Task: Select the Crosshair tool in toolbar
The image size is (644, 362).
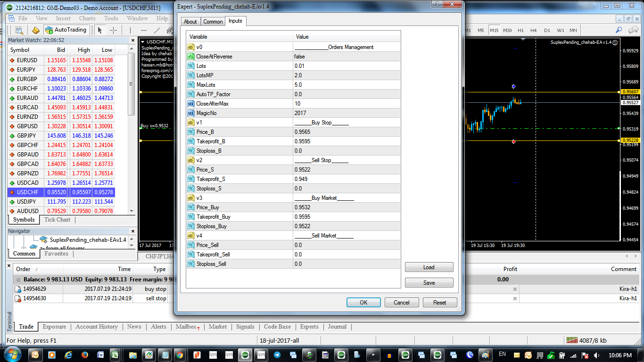Action: point(114,30)
